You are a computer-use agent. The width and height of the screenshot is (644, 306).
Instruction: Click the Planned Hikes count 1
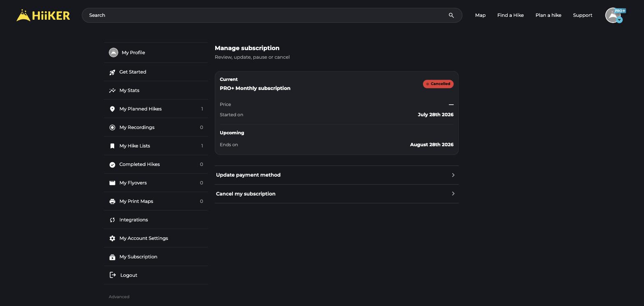pos(202,109)
